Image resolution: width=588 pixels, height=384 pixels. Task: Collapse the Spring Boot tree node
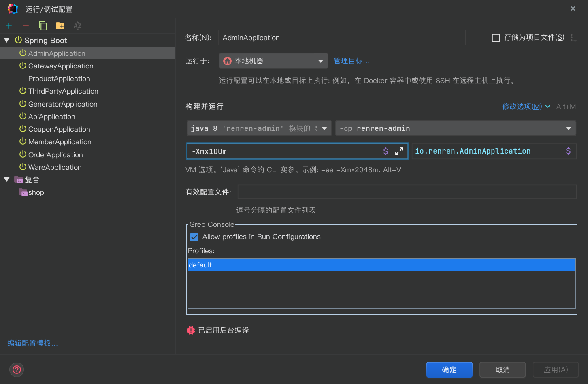pyautogui.click(x=7, y=40)
